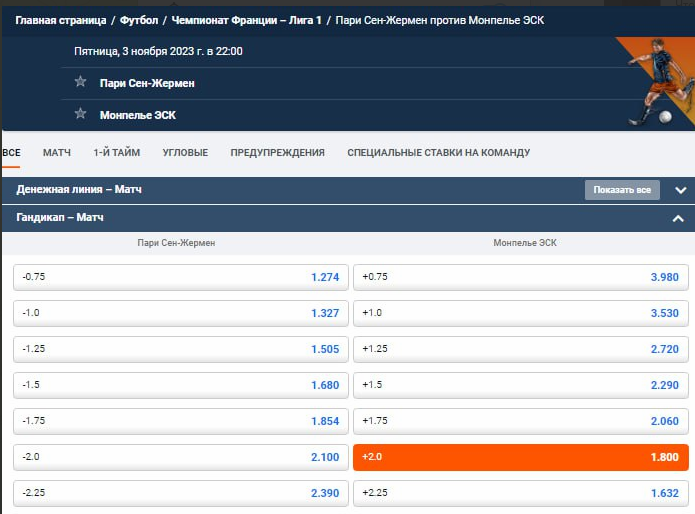Click the Пари Сен-Жермен column heading
The height and width of the screenshot is (514, 695).
[x=176, y=243]
